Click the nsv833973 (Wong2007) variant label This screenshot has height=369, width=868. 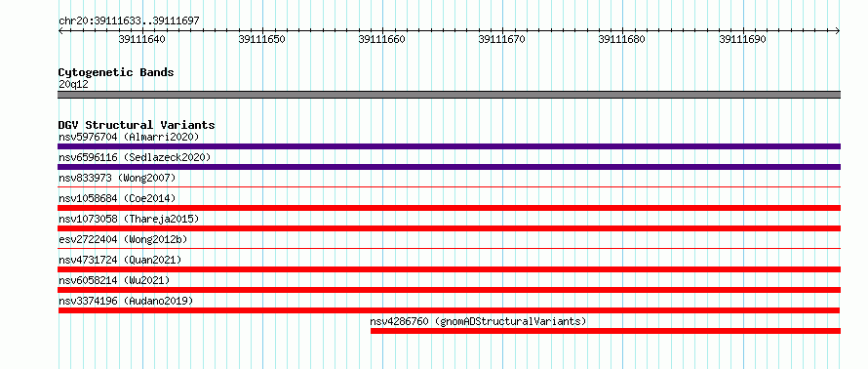[x=117, y=178]
